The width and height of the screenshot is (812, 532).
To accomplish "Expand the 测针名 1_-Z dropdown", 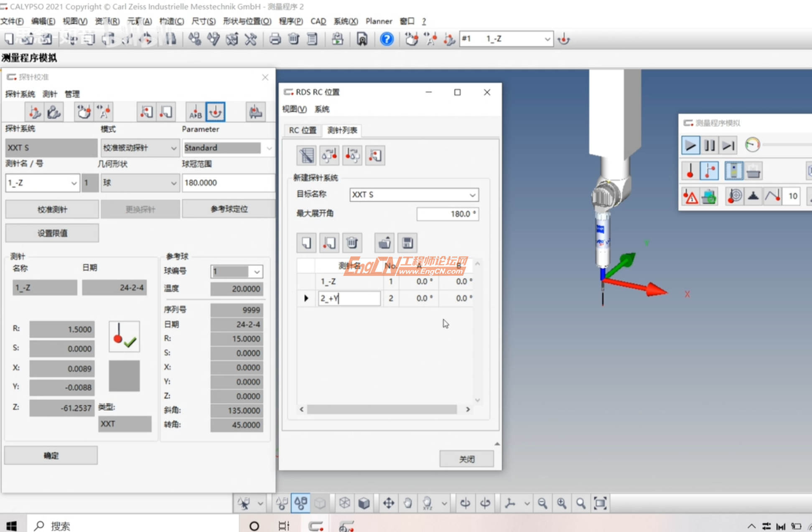I will pyautogui.click(x=74, y=183).
